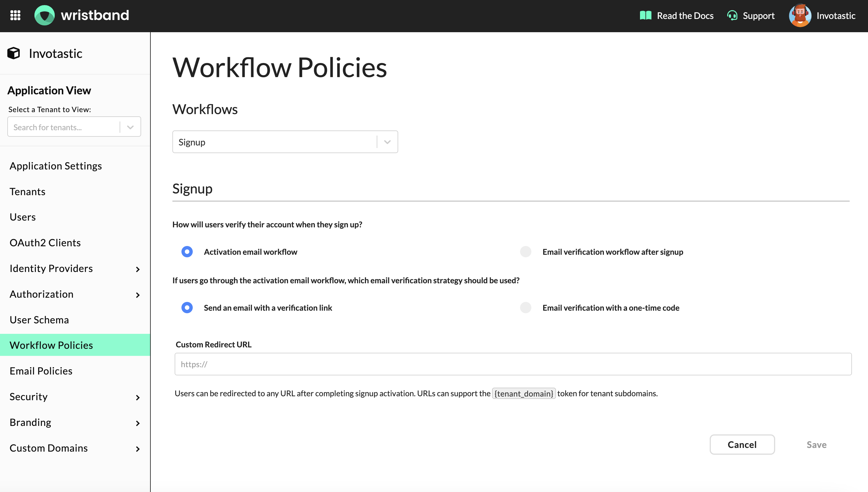Click the Wristband logo icon
868x492 pixels.
coord(44,15)
